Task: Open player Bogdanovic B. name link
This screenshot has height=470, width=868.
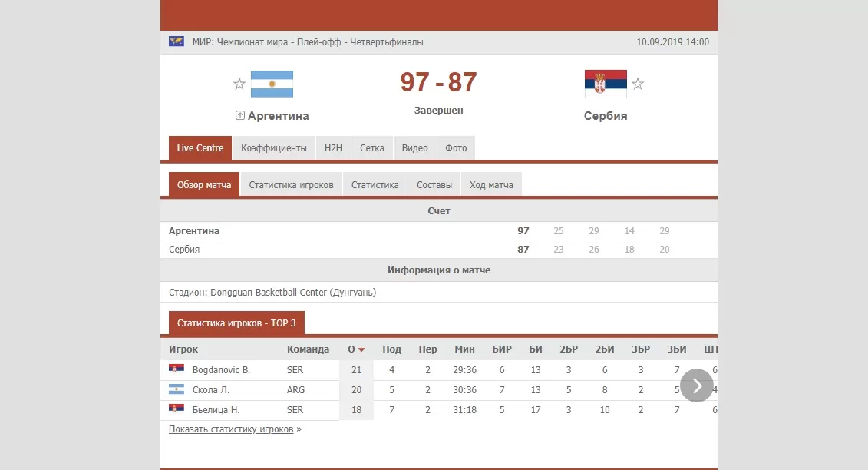Action: 221,369
